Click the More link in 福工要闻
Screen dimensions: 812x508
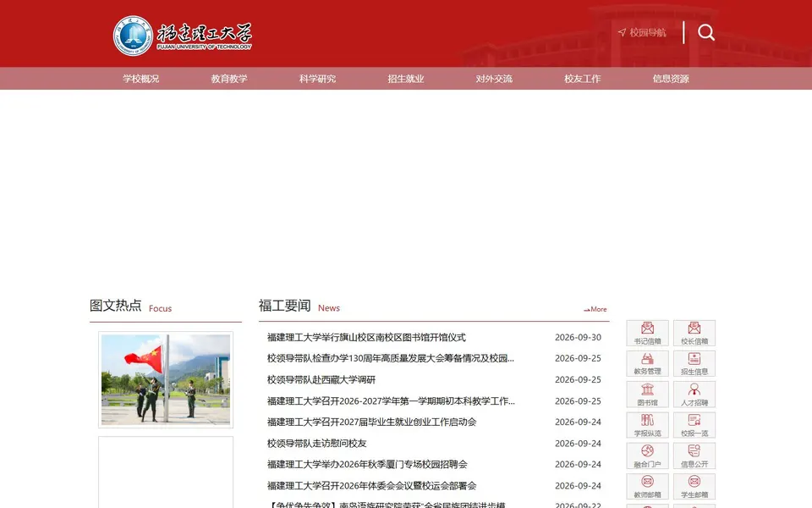point(595,309)
